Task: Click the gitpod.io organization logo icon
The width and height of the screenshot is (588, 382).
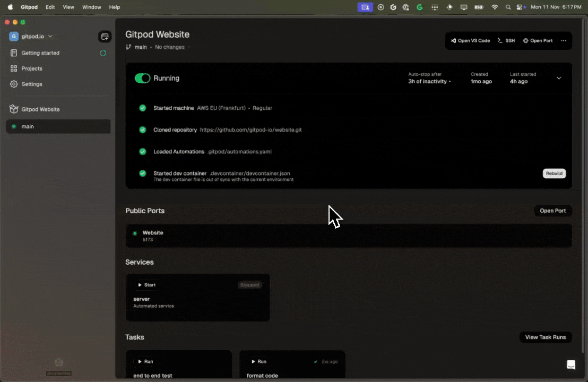Action: (x=14, y=37)
